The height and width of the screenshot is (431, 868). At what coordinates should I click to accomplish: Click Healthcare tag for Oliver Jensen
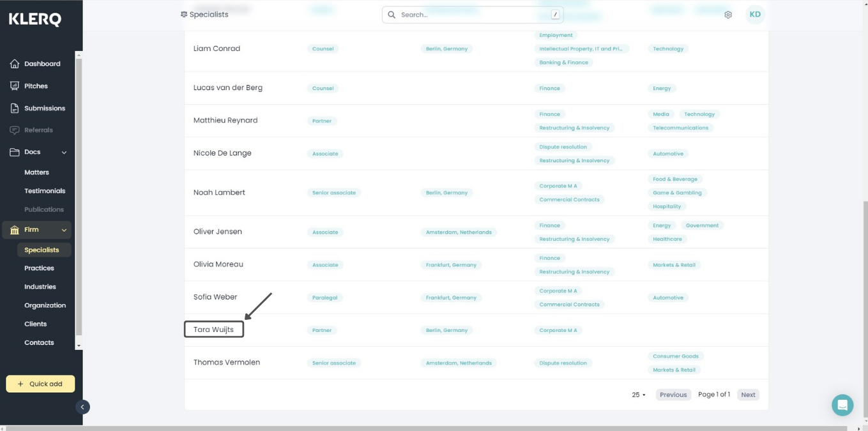pos(667,239)
